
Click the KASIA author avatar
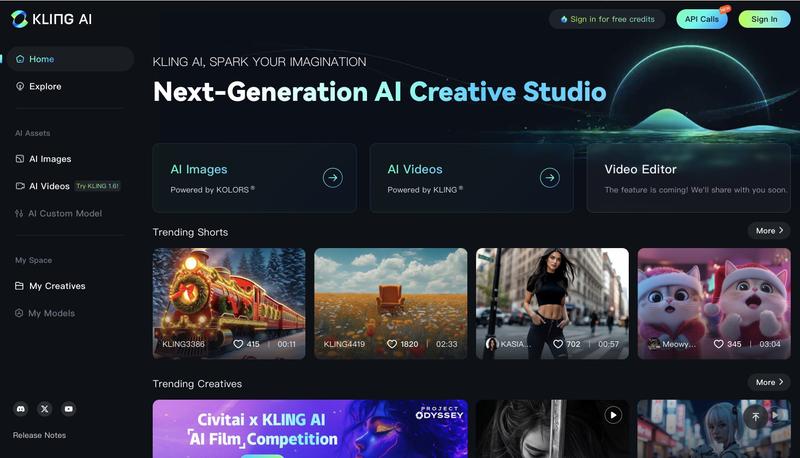point(492,344)
